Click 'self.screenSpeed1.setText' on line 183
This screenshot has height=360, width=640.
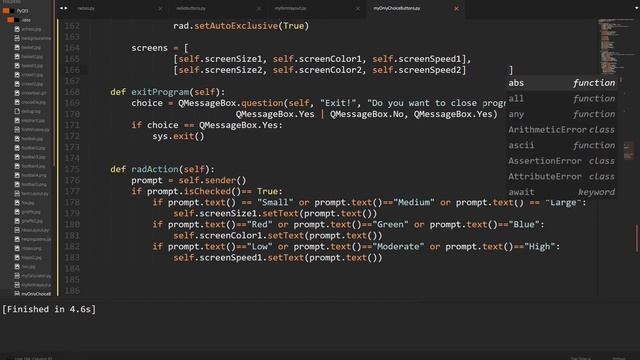pyautogui.click(x=238, y=258)
